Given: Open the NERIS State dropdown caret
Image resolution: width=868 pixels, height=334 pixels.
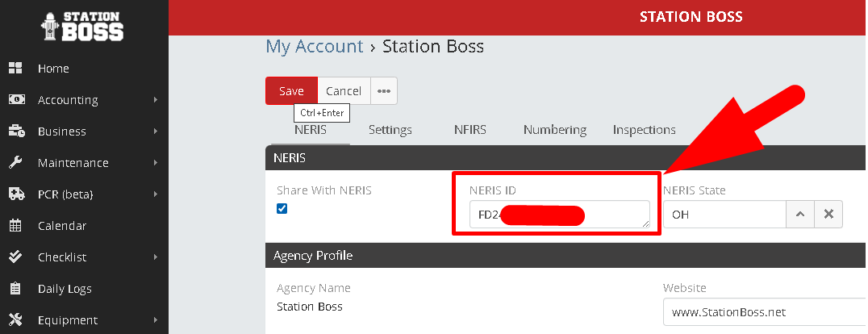Looking at the screenshot, I should 799,215.
